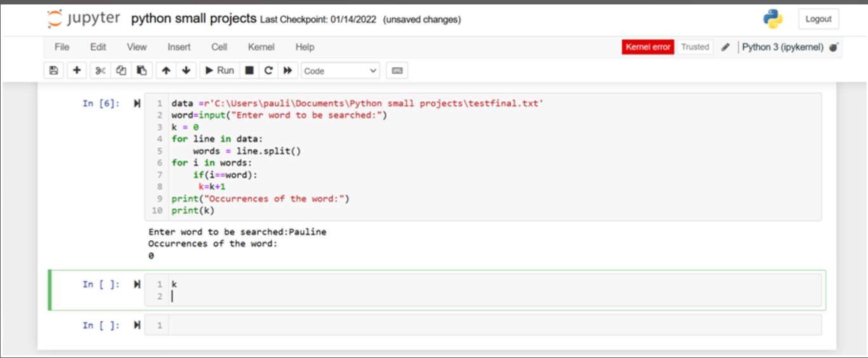The image size is (868, 358).
Task: Move selected cell down arrow
Action: [186, 70]
